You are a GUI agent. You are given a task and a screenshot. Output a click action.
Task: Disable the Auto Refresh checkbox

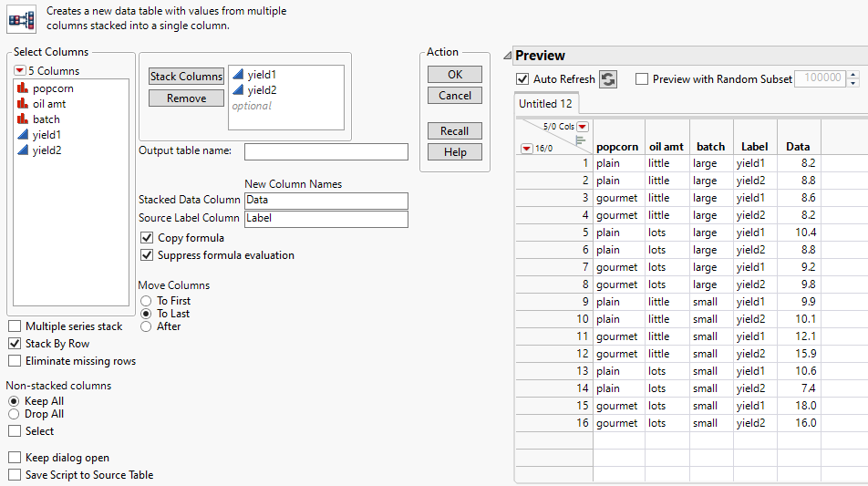click(522, 79)
